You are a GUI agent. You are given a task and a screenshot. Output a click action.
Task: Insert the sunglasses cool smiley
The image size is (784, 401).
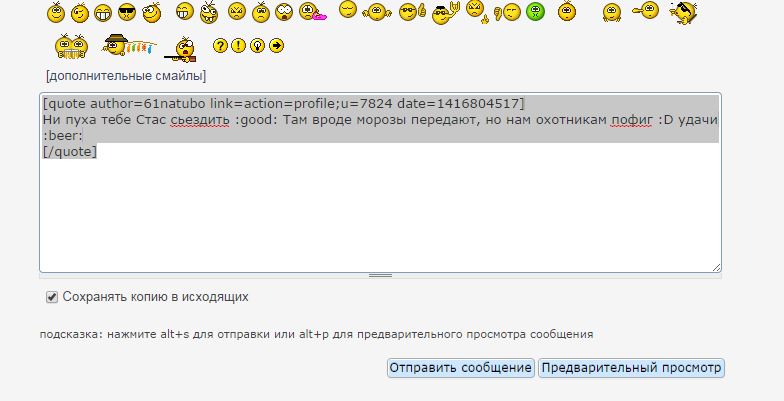127,12
